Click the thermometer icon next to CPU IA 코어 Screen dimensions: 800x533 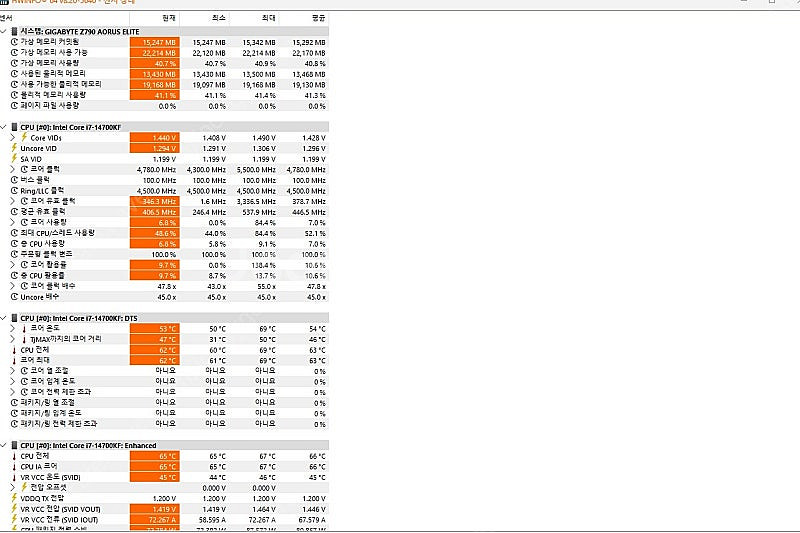(x=14, y=467)
